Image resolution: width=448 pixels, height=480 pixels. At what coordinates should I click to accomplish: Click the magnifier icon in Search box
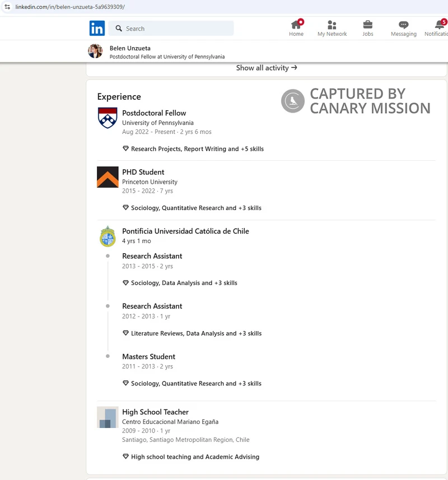click(119, 29)
